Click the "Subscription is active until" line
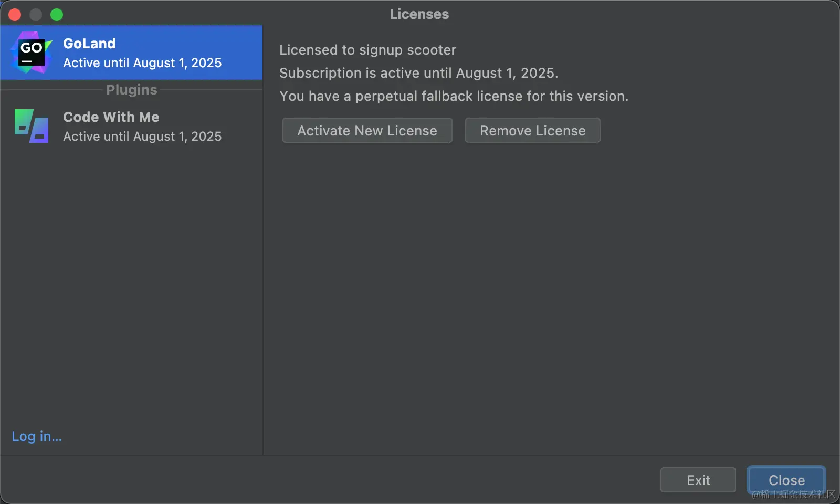840x504 pixels. (418, 73)
